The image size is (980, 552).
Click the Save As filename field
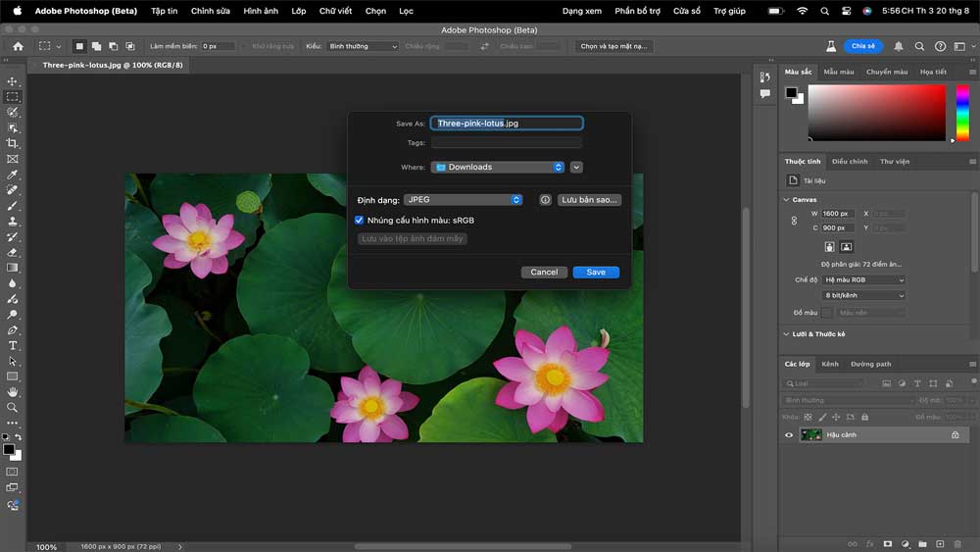[507, 124]
